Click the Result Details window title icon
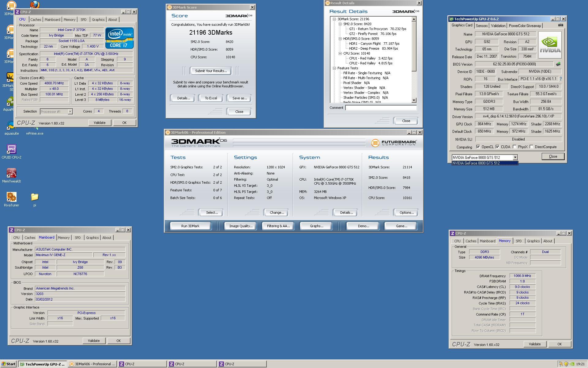This screenshot has width=588, height=368. tap(327, 3)
